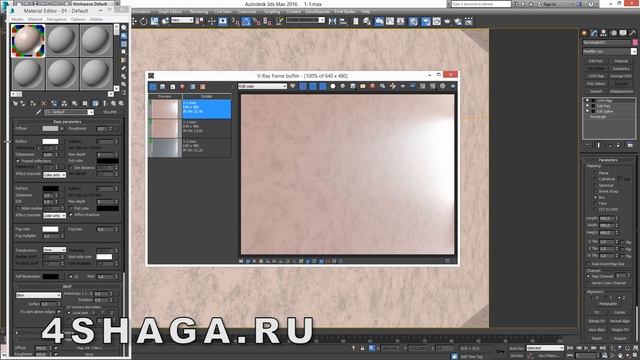Click the red X reset material icon
Screen dimensions: 640x360
(43, 103)
